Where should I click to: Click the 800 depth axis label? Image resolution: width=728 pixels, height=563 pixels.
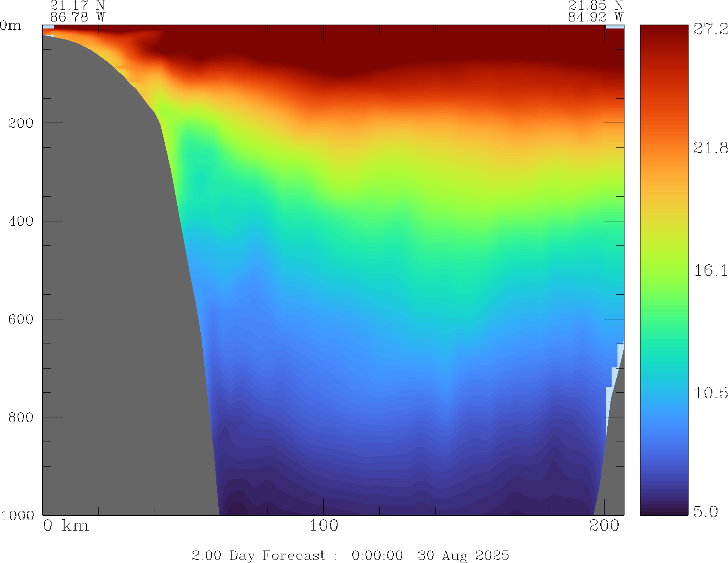point(21,417)
